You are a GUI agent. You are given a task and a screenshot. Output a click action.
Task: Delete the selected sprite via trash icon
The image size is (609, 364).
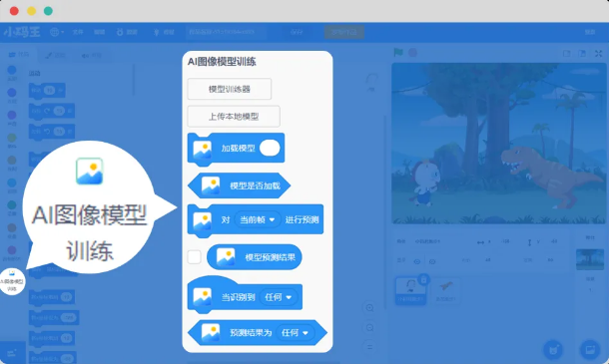pos(423,279)
